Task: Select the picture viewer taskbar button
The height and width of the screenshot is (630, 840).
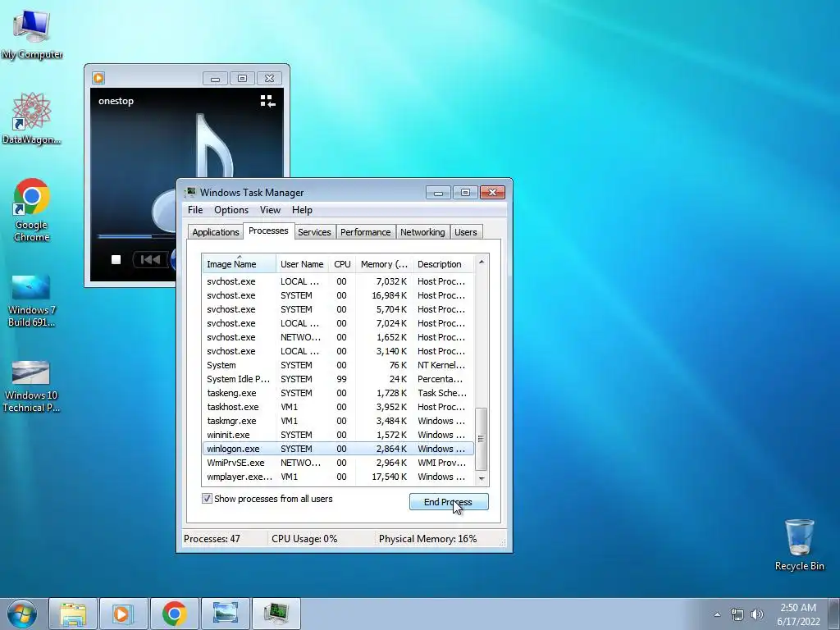Action: (x=225, y=614)
